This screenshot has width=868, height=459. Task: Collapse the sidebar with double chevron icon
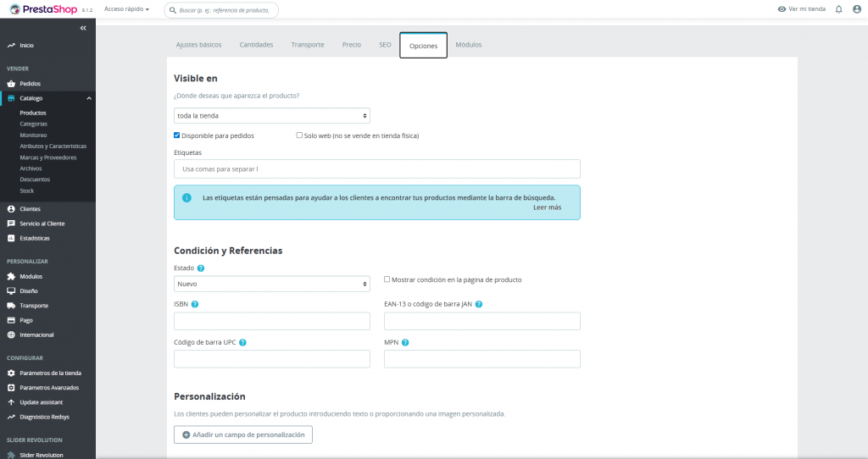tap(83, 28)
